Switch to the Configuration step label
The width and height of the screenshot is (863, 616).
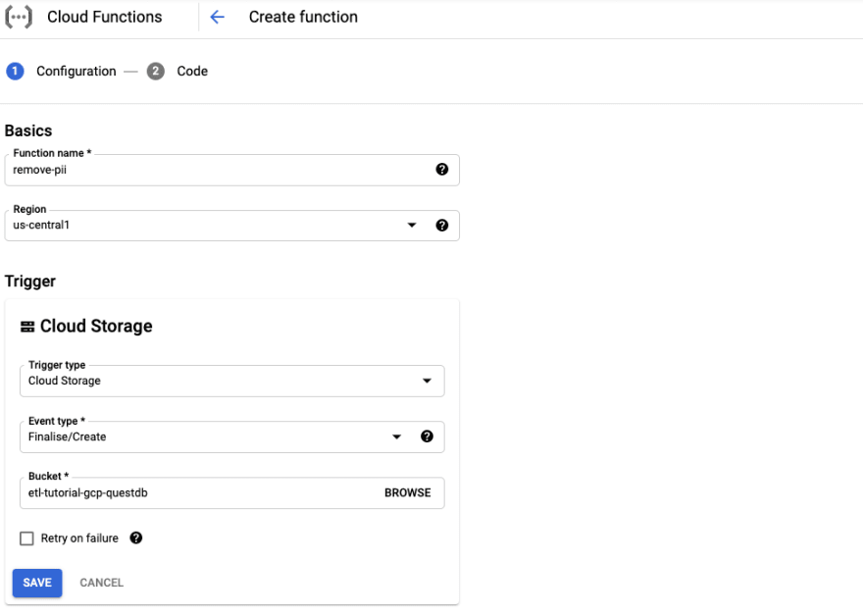76,71
